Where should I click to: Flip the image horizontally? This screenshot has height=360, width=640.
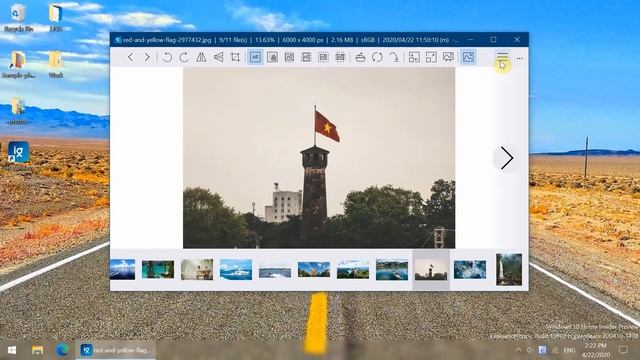pos(201,57)
